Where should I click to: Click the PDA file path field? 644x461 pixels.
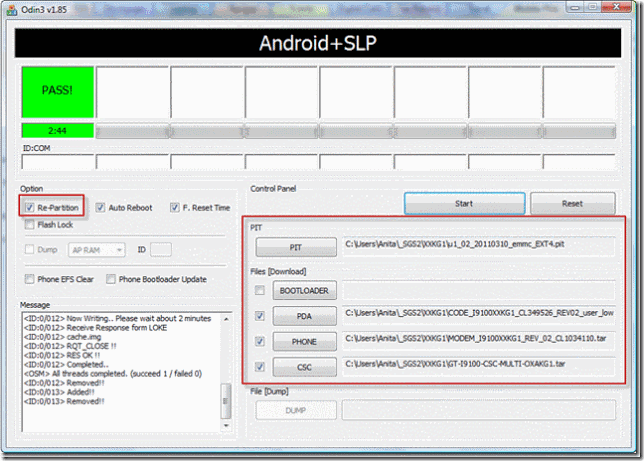(478, 316)
